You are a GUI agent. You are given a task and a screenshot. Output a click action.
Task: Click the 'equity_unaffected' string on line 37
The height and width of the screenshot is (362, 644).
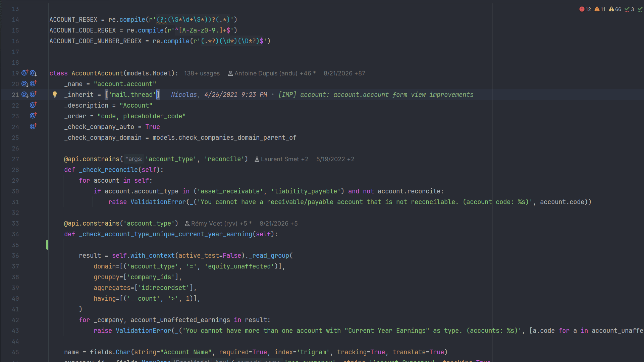tap(239, 266)
